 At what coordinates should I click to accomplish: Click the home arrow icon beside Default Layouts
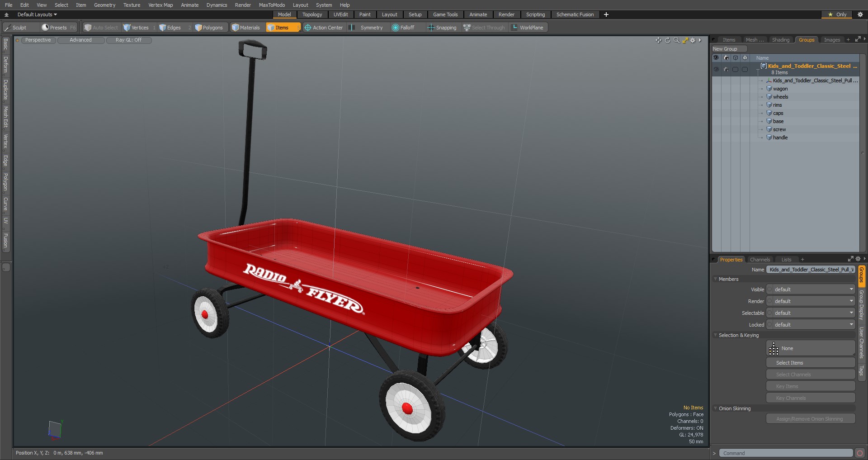coord(6,14)
